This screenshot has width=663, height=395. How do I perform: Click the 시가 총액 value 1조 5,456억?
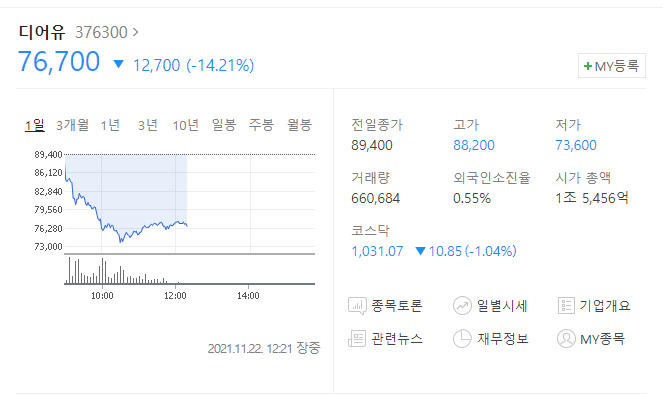[x=592, y=198]
